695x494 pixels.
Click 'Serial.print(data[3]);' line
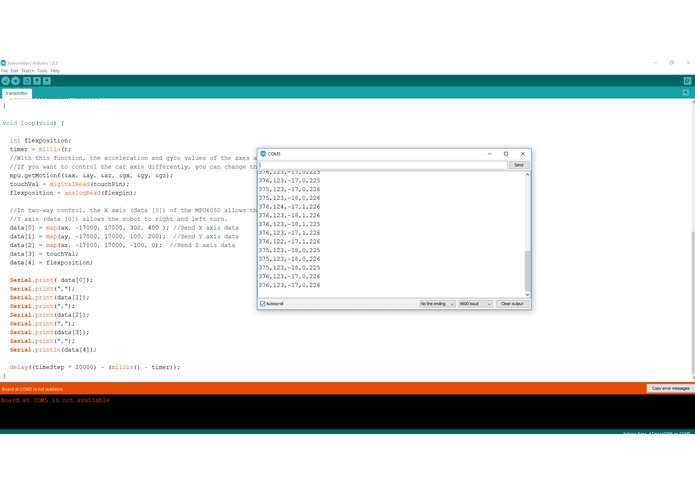click(x=50, y=332)
